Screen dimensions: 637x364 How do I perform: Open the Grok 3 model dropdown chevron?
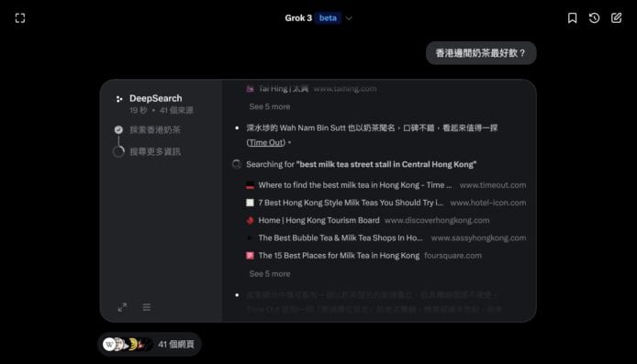[349, 18]
